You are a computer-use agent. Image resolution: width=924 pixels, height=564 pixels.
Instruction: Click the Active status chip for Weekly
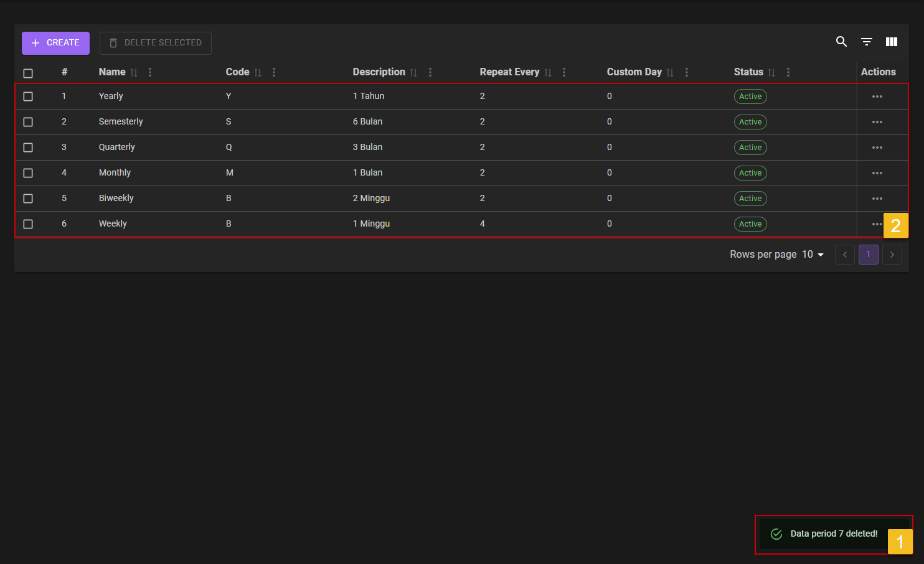point(750,224)
